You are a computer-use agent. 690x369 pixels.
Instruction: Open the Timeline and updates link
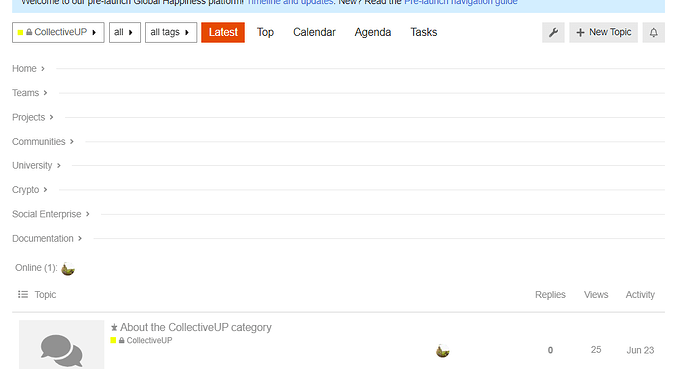pyautogui.click(x=290, y=2)
